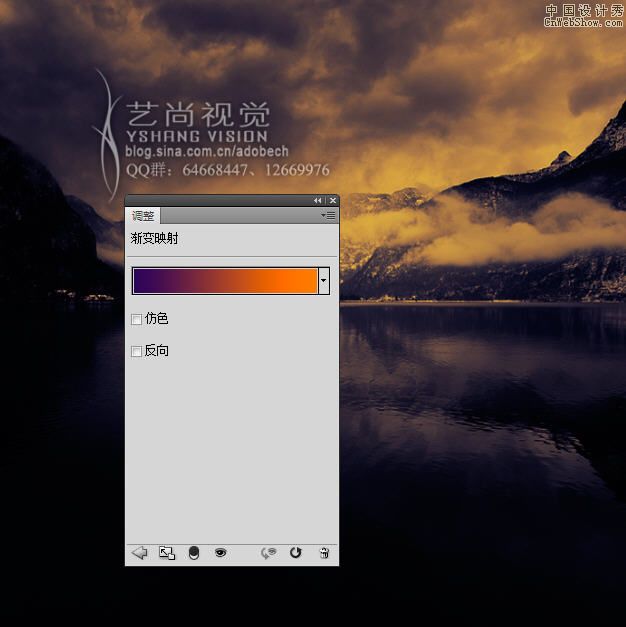Select the 调整 tab

click(143, 216)
